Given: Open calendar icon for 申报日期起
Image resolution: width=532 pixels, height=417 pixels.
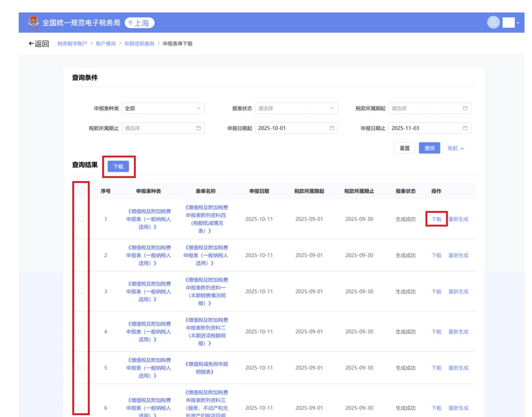Looking at the screenshot, I should tap(332, 128).
